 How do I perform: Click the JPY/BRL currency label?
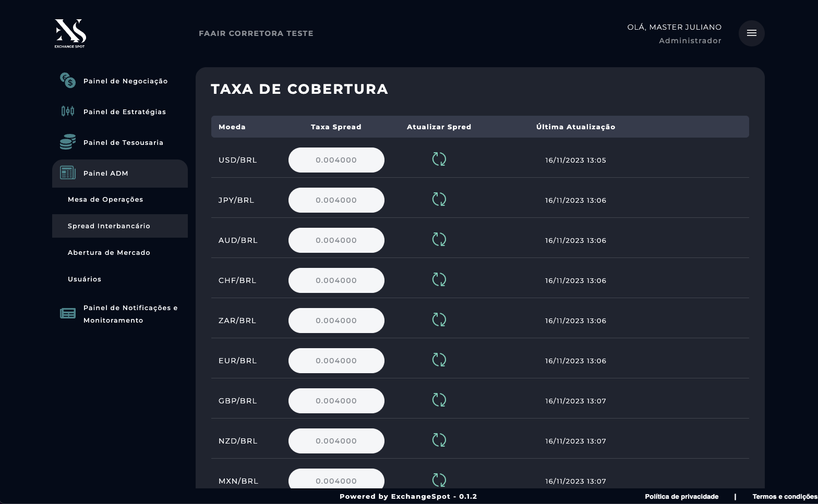coord(236,200)
